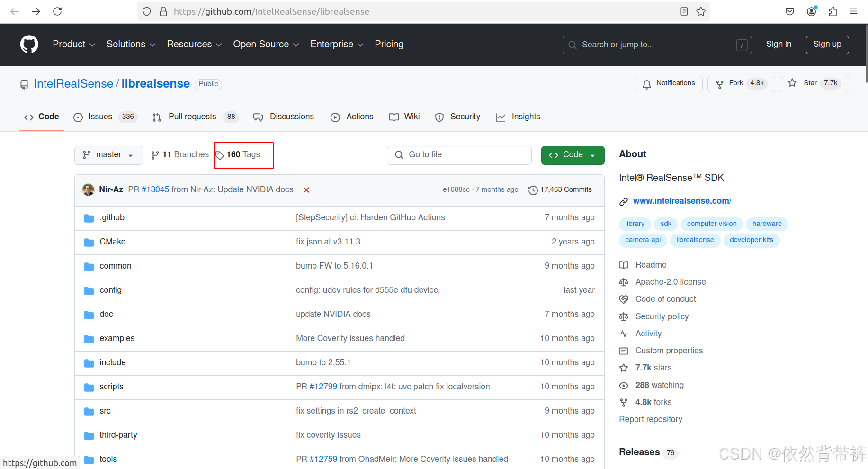Open Firefox hamburger menu
Image resolution: width=868 pixels, height=469 pixels.
(x=854, y=11)
